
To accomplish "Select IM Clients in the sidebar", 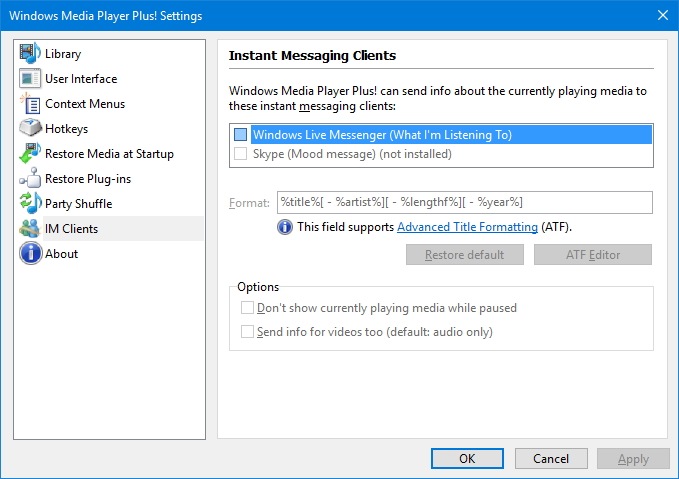I will coord(71,229).
